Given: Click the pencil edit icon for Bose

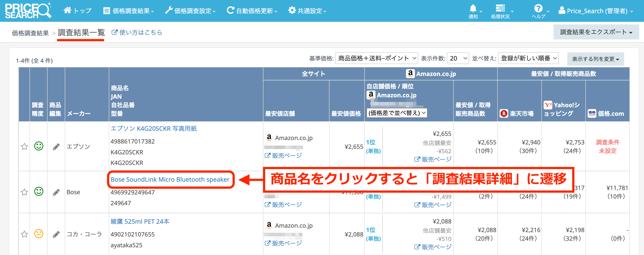Looking at the screenshot, I should pos(56,192).
